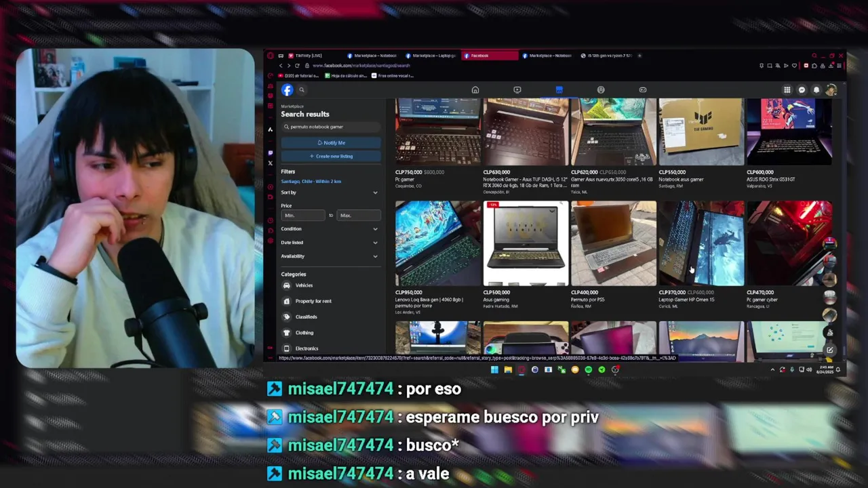Viewport: 868px width, 488px height.
Task: Switch to the Marketplace – Laptop tab
Action: [x=432, y=56]
